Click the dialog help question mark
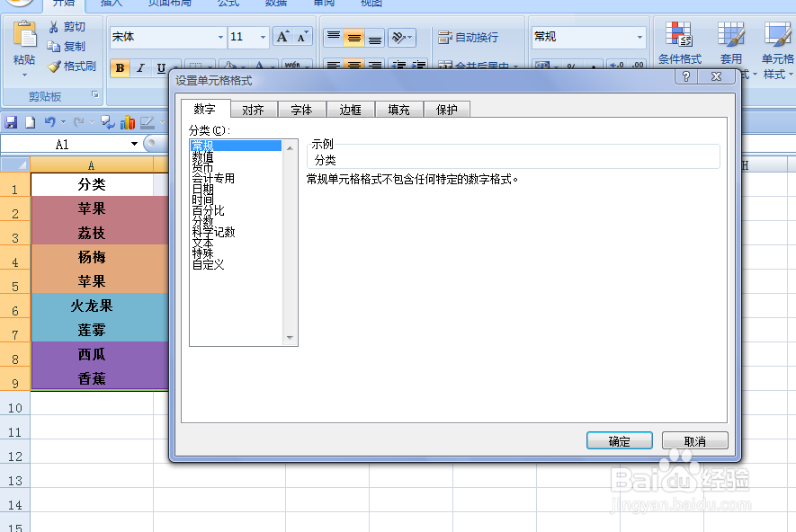This screenshot has height=532, width=796. point(686,76)
